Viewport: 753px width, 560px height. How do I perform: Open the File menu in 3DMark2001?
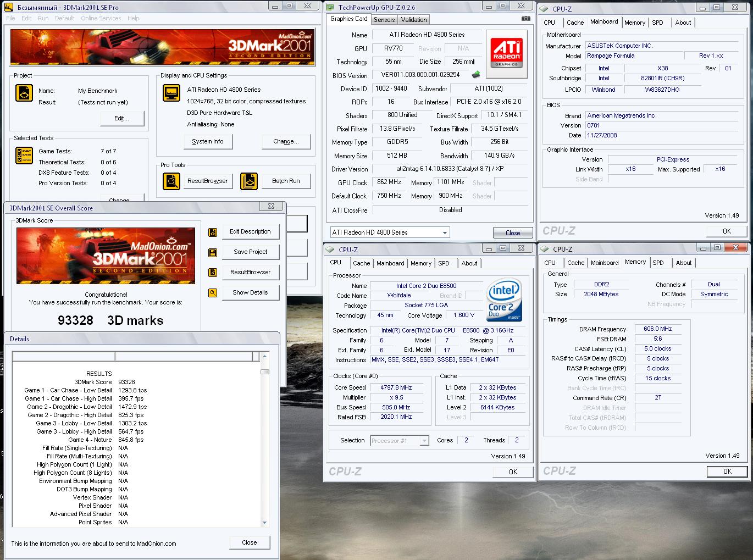click(x=11, y=18)
